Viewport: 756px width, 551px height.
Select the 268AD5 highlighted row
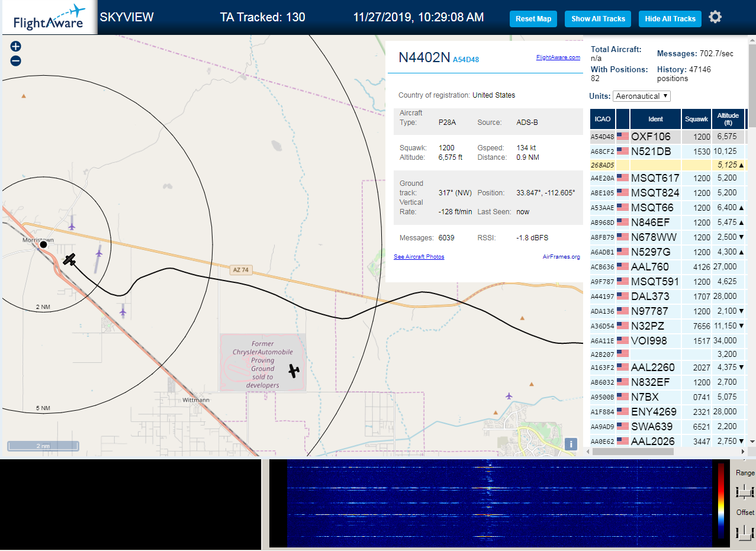[x=668, y=165]
